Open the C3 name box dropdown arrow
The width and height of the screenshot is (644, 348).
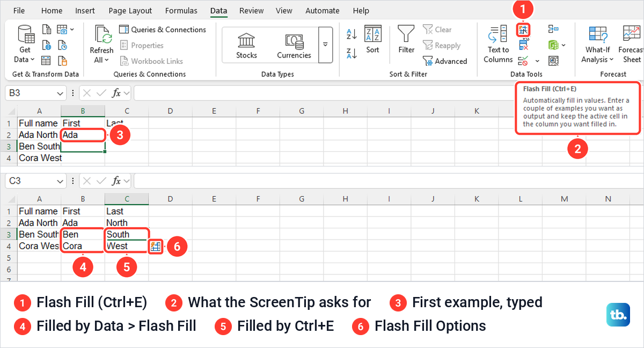click(x=60, y=182)
